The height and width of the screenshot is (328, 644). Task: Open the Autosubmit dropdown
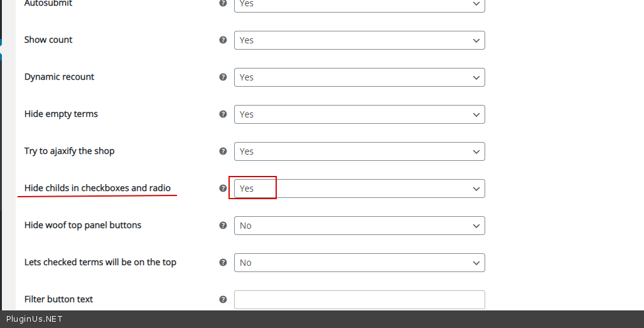pos(359,4)
